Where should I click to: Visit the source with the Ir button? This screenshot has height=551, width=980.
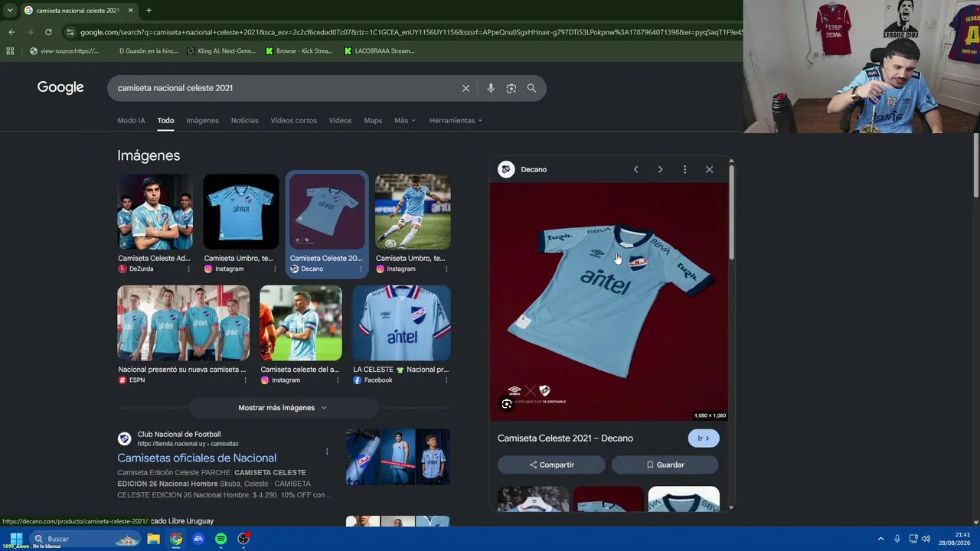tap(704, 439)
